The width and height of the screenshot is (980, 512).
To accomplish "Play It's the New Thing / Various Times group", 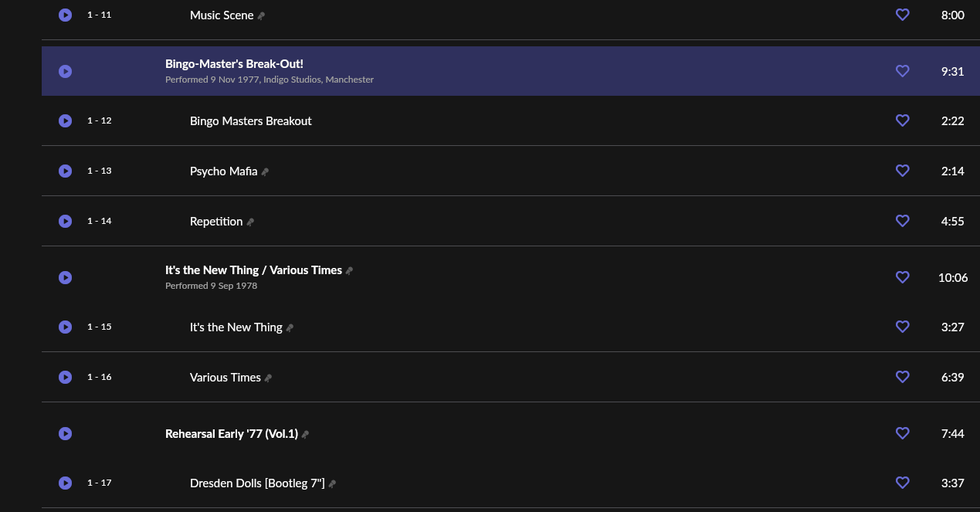I will click(66, 277).
